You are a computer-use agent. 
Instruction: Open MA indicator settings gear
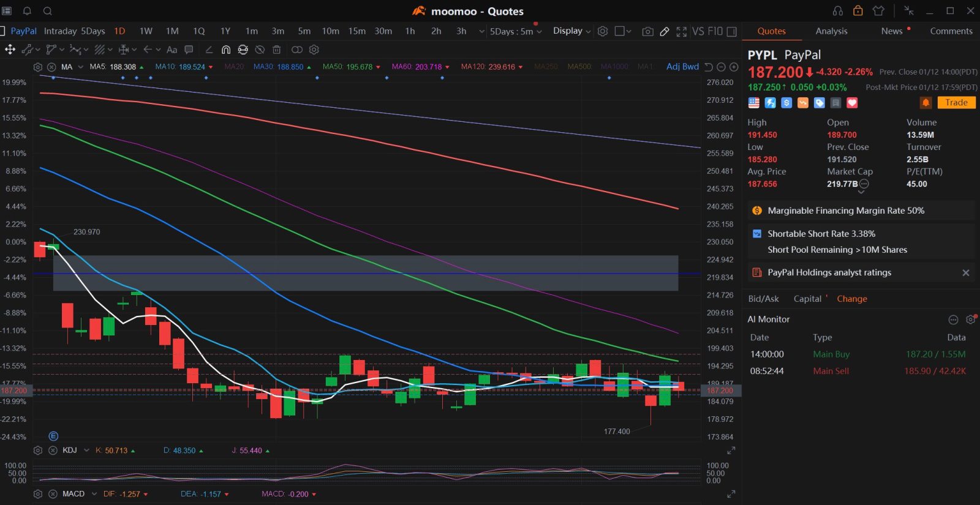click(38, 67)
